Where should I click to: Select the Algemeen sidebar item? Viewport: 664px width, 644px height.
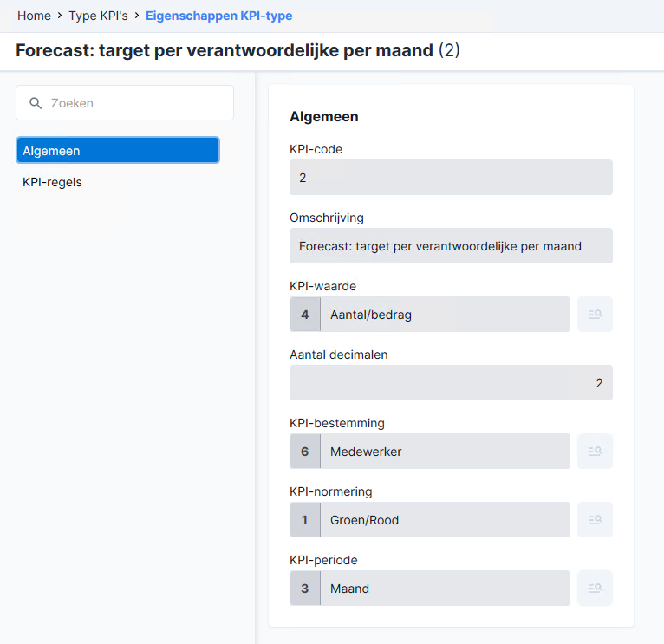point(118,150)
